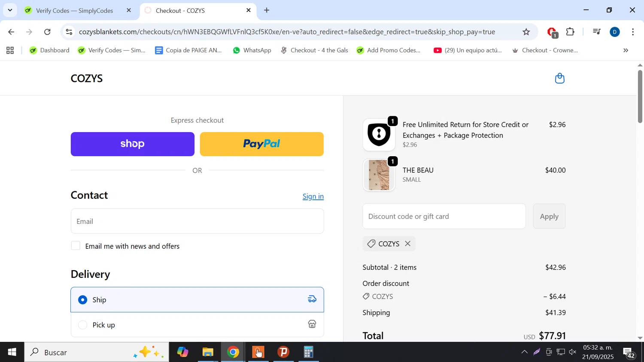Open a new browser tab

click(267, 10)
